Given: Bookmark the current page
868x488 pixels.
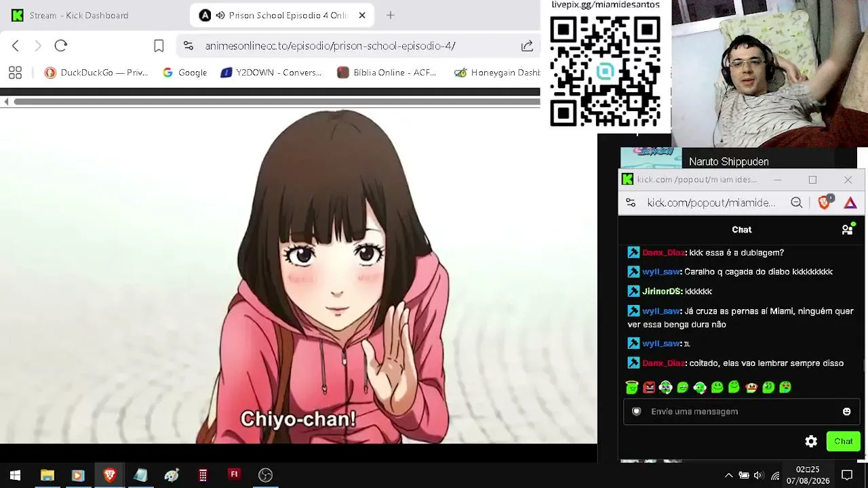Looking at the screenshot, I should click(x=159, y=45).
